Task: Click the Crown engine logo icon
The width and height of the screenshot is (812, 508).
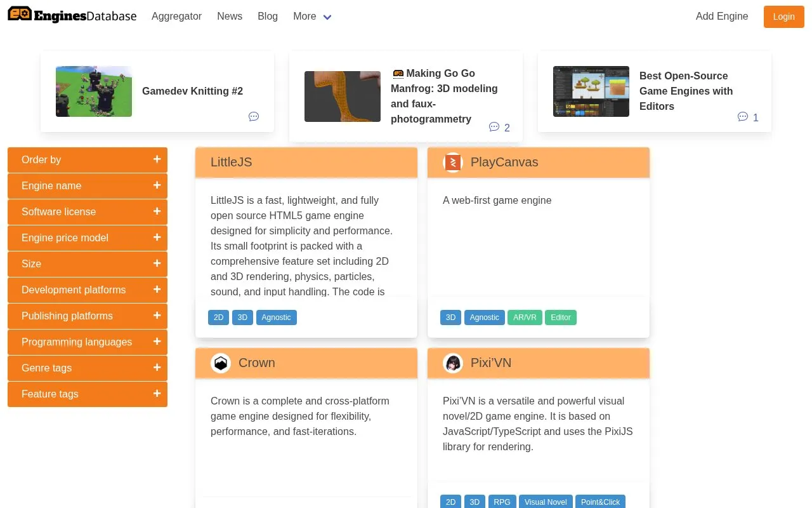Action: pyautogui.click(x=221, y=363)
